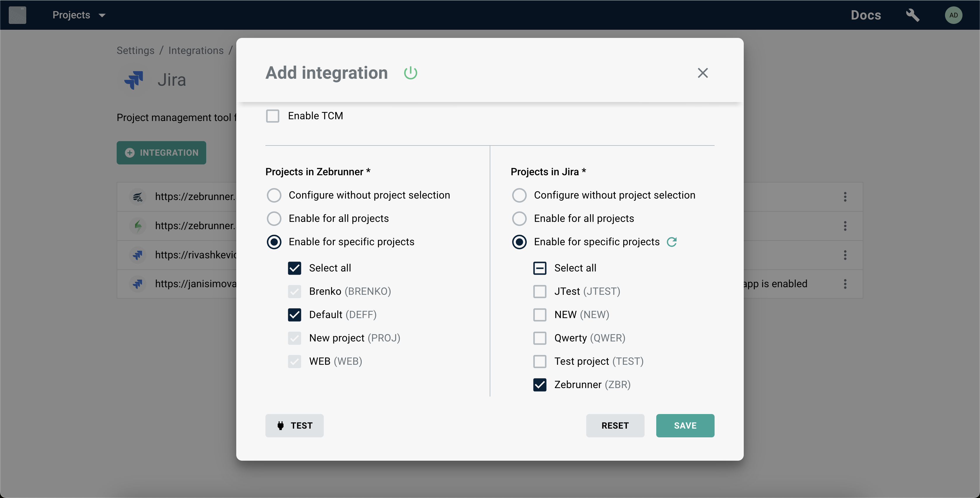This screenshot has width=980, height=498.
Task: Save the integration settings
Action: click(685, 425)
